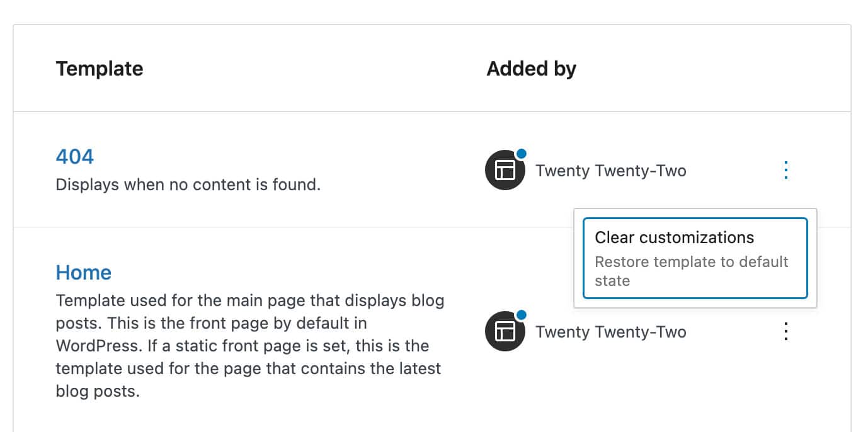Click the Added by column header
This screenshot has height=432, width=868.
click(x=531, y=69)
